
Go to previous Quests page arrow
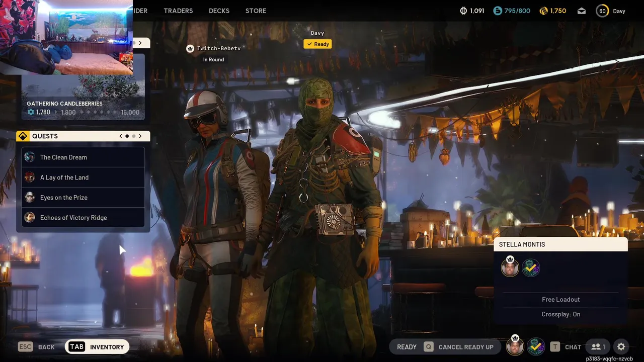[121, 136]
